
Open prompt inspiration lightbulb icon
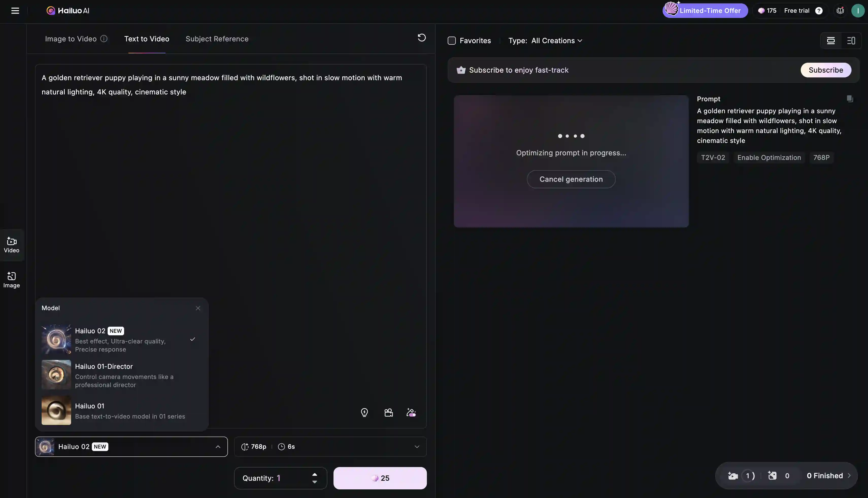364,412
